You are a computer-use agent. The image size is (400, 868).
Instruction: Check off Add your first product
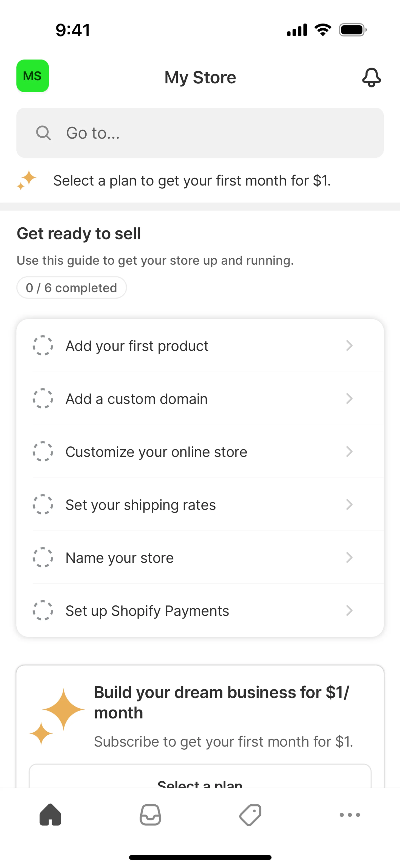(x=43, y=345)
